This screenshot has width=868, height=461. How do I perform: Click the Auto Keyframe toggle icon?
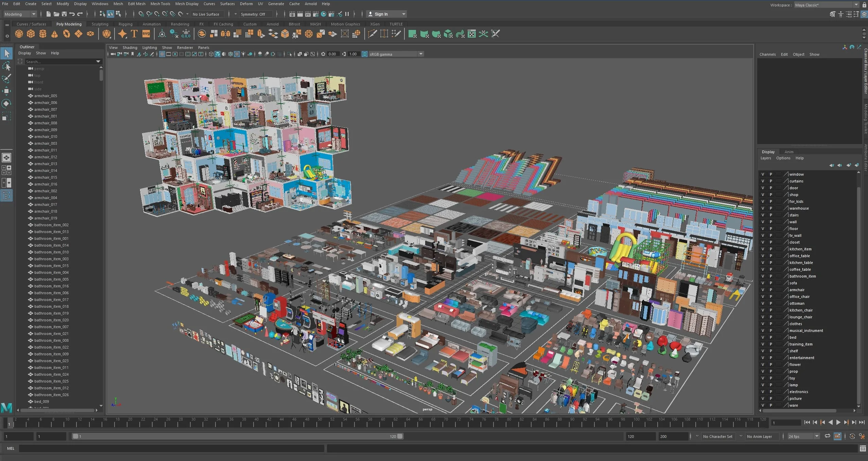coord(852,436)
